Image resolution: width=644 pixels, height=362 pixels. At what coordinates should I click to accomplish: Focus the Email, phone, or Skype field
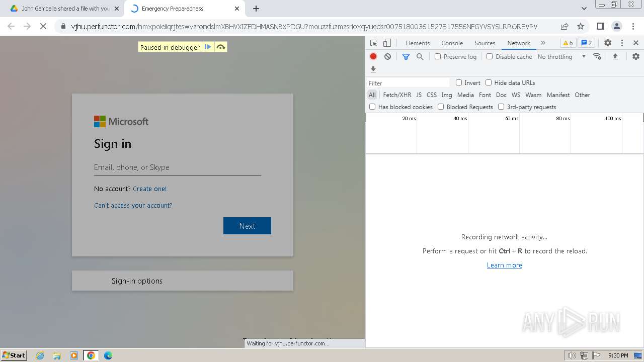(177, 167)
